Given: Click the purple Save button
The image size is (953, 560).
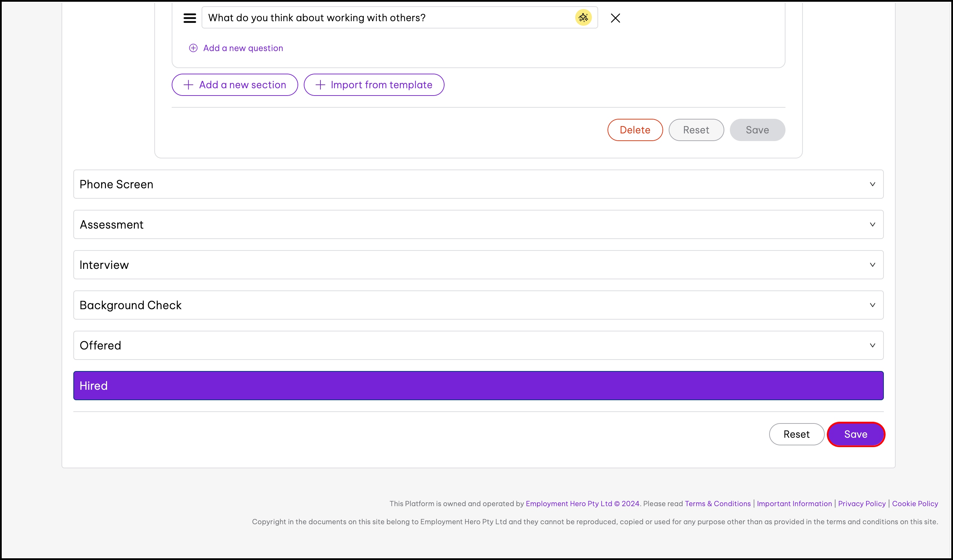Looking at the screenshot, I should [855, 434].
